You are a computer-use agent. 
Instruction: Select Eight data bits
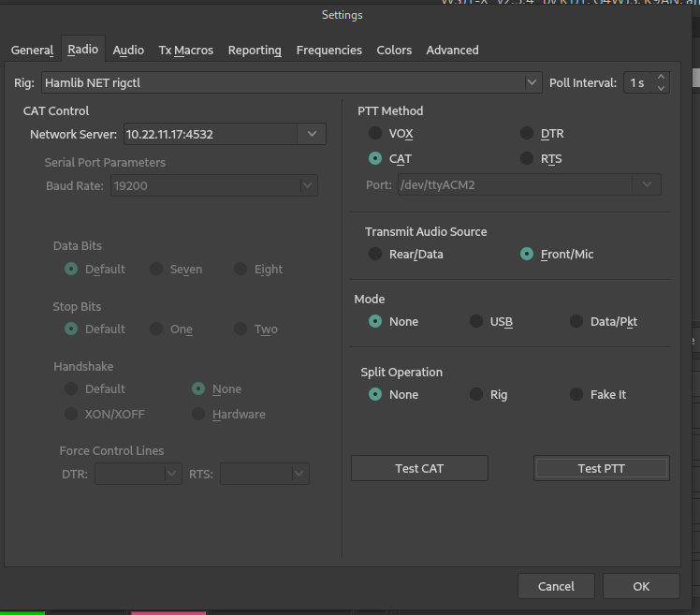coord(258,269)
